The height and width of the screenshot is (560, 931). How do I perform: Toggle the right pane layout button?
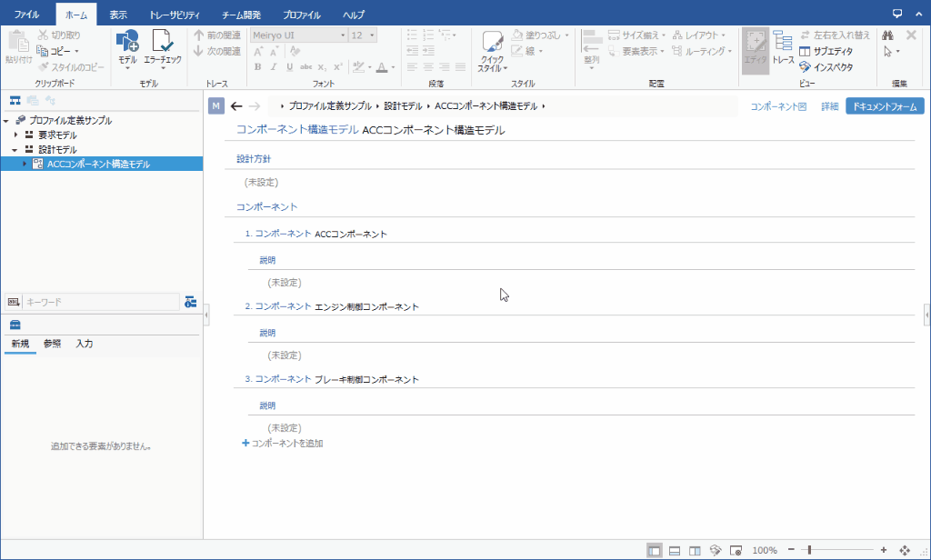tap(695, 550)
